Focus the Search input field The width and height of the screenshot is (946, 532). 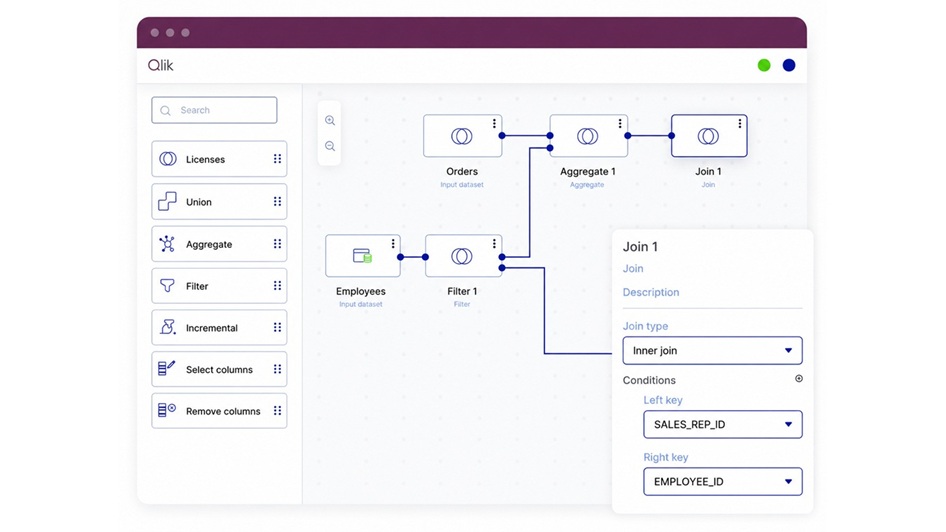pos(214,110)
